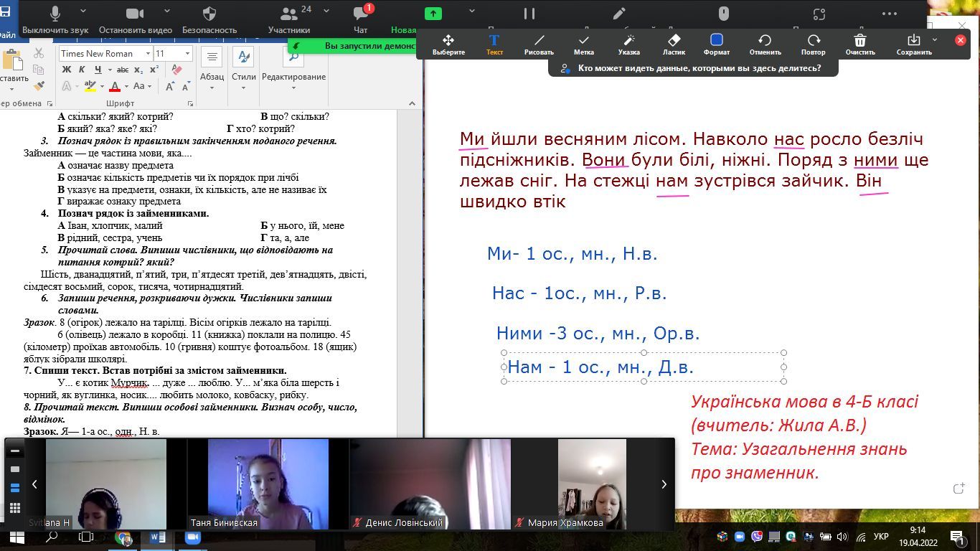
Task: Open the Participants (Участники) panel
Action: [289, 19]
